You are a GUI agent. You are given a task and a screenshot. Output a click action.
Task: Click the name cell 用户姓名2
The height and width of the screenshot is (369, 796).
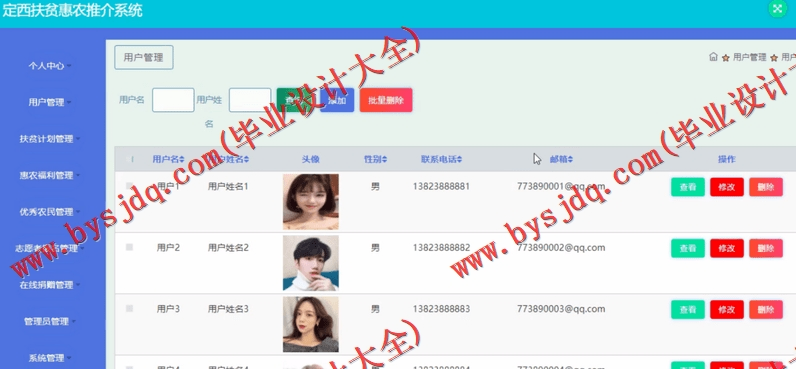pyautogui.click(x=228, y=248)
